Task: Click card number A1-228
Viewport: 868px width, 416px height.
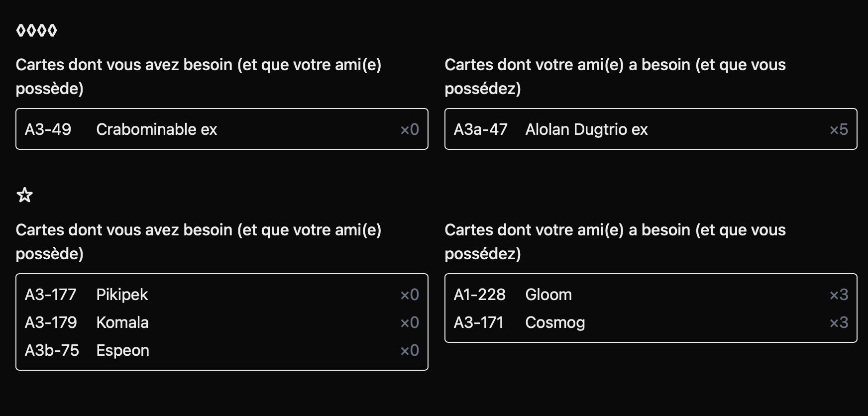Action: point(480,295)
